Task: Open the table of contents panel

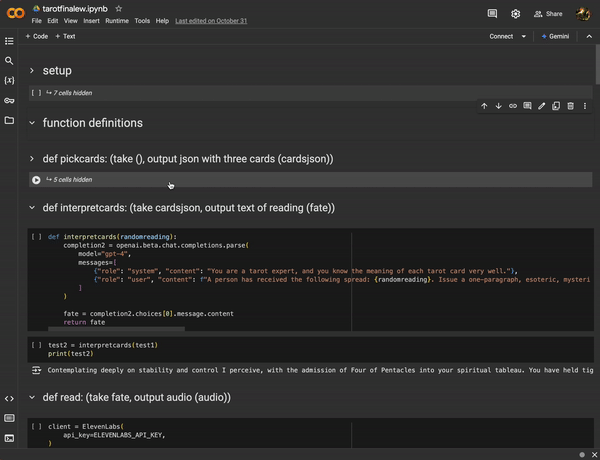Action: click(x=9, y=41)
